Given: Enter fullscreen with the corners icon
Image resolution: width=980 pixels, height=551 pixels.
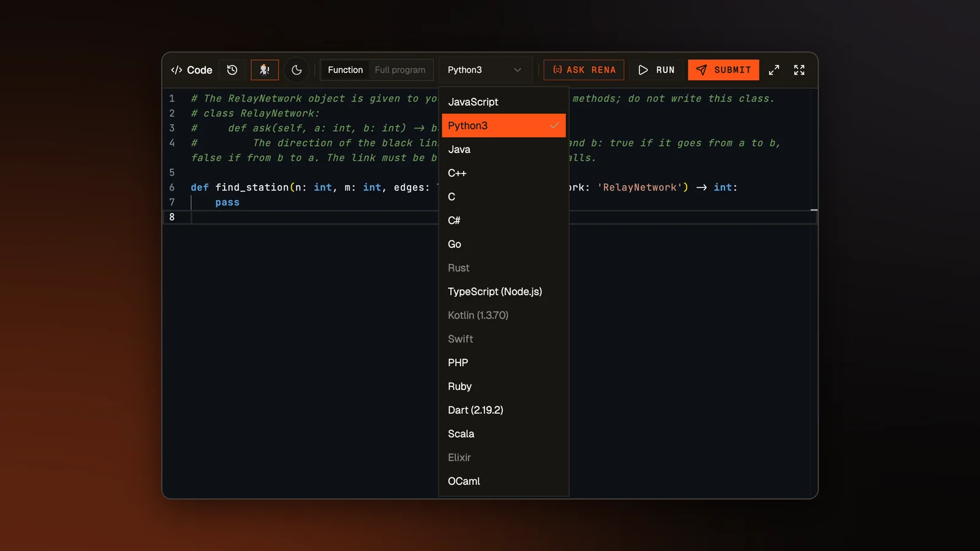Looking at the screenshot, I should pyautogui.click(x=799, y=70).
